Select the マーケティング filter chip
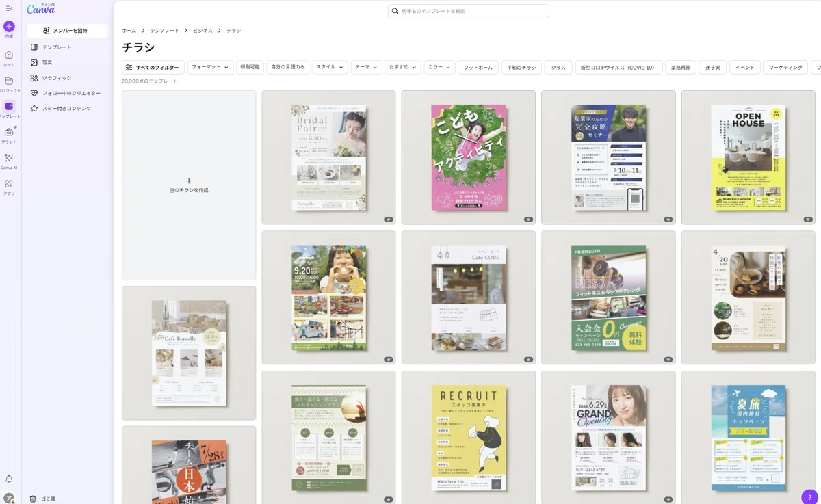The width and height of the screenshot is (821, 504). tap(785, 68)
